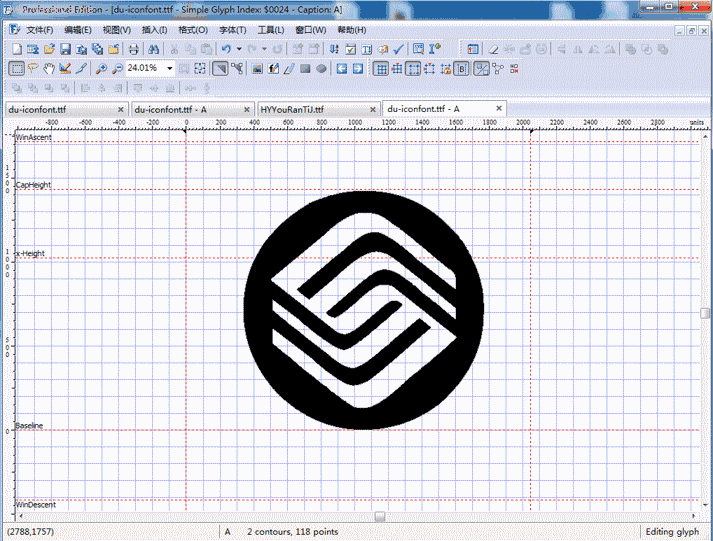Print the current glyph
Screen dimensions: 713x541
pos(133,49)
